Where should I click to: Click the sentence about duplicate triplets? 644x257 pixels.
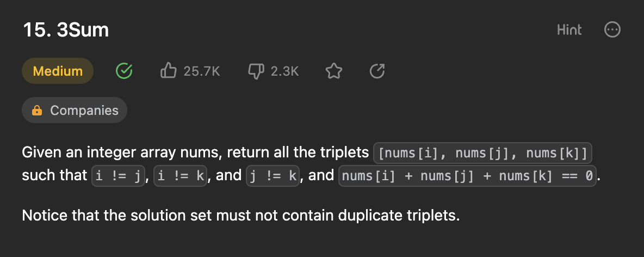(240, 216)
